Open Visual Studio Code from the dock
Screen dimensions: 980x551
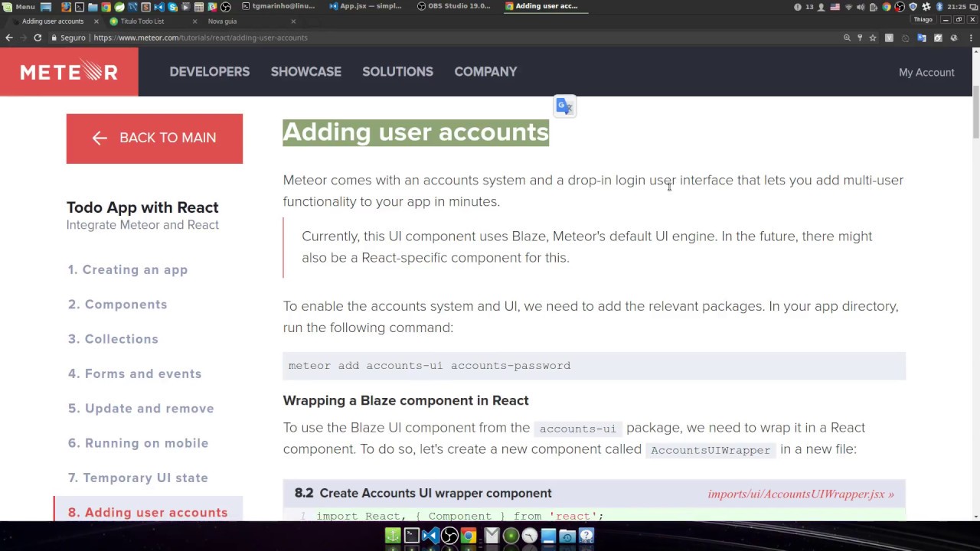tap(430, 536)
